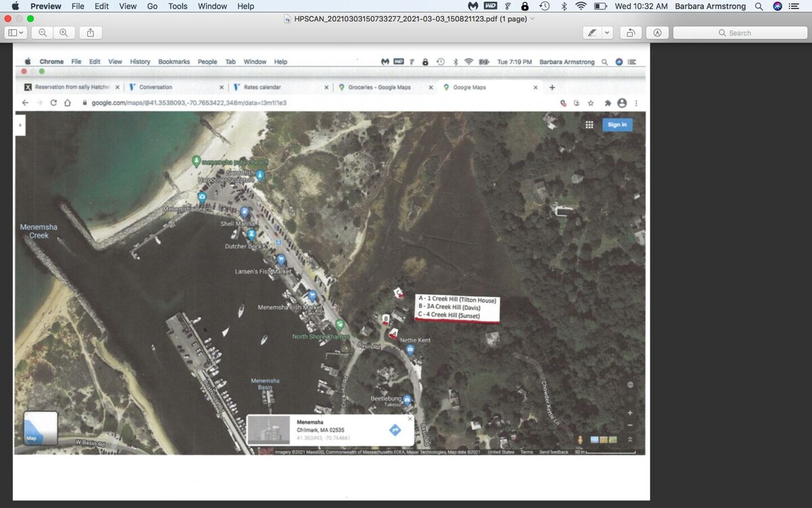Open the Share menu in the toolbar

[91, 33]
